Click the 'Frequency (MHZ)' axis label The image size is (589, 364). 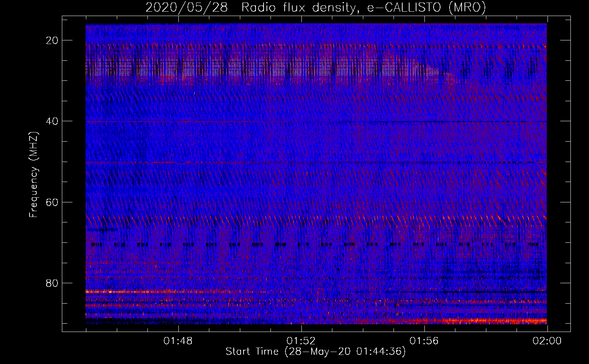coord(33,175)
